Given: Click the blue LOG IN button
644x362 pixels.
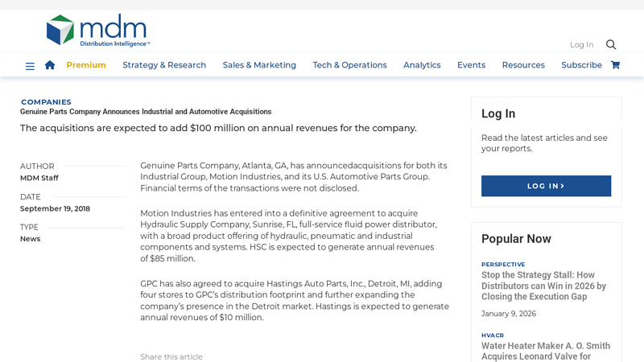Looking at the screenshot, I should tap(546, 186).
